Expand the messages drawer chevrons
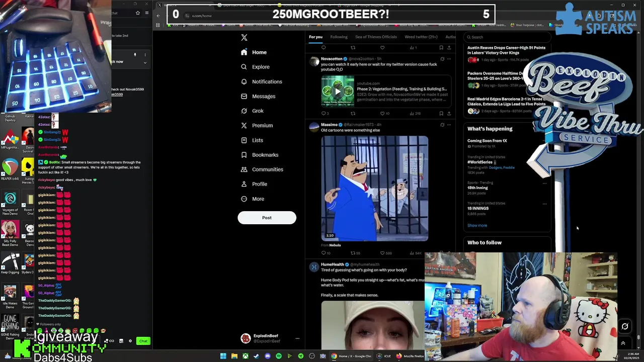Viewport: 644px width, 362px height. pyautogui.click(x=623, y=343)
